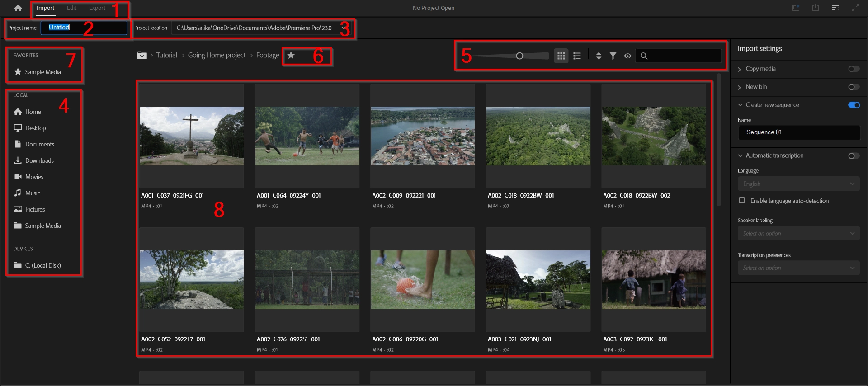Image resolution: width=868 pixels, height=386 pixels.
Task: Select clip A001_C037_0921FG_001 thumbnail
Action: tap(192, 136)
